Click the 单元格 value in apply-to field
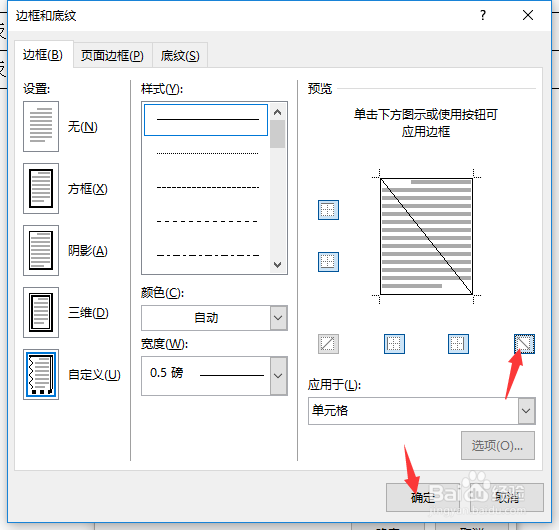The image size is (559, 530). (330, 411)
